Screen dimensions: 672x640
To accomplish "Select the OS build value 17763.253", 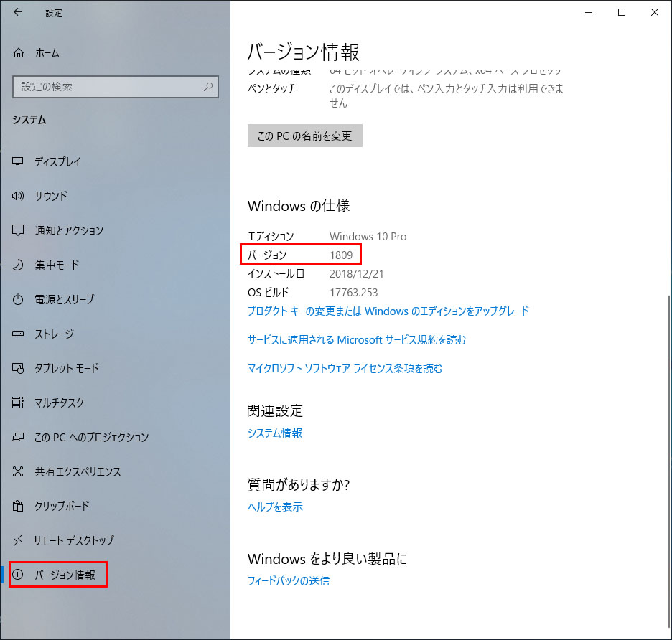I will [353, 293].
